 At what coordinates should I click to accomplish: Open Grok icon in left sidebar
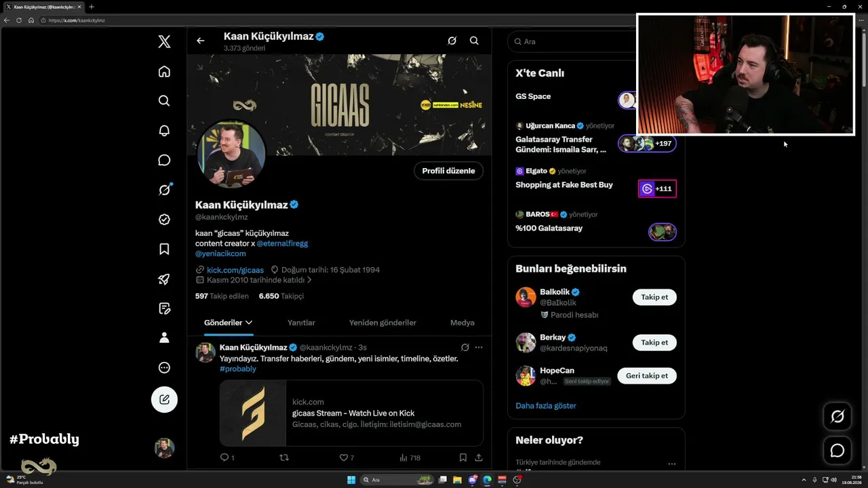[164, 190]
